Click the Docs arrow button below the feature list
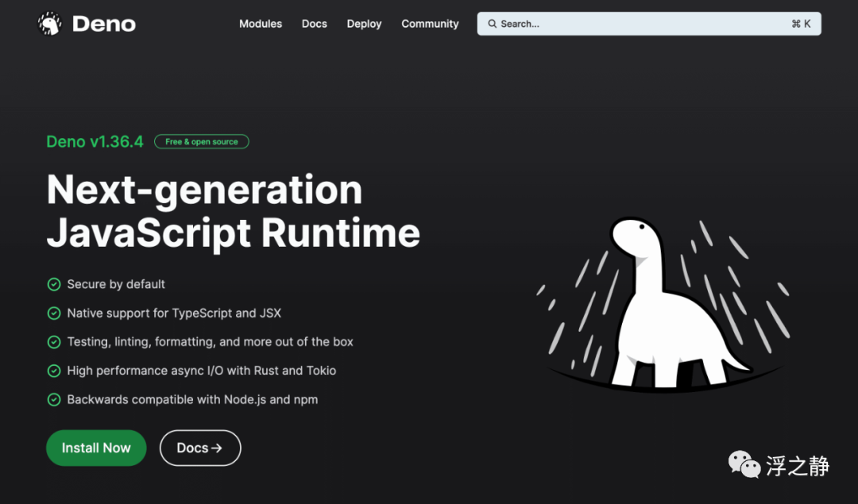The image size is (858, 504). [x=200, y=448]
